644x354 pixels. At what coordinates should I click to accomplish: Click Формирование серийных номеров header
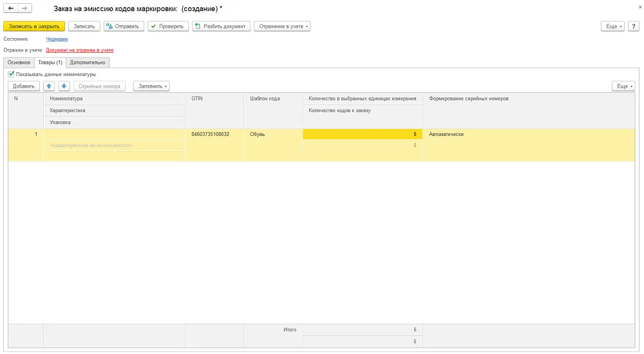point(529,111)
